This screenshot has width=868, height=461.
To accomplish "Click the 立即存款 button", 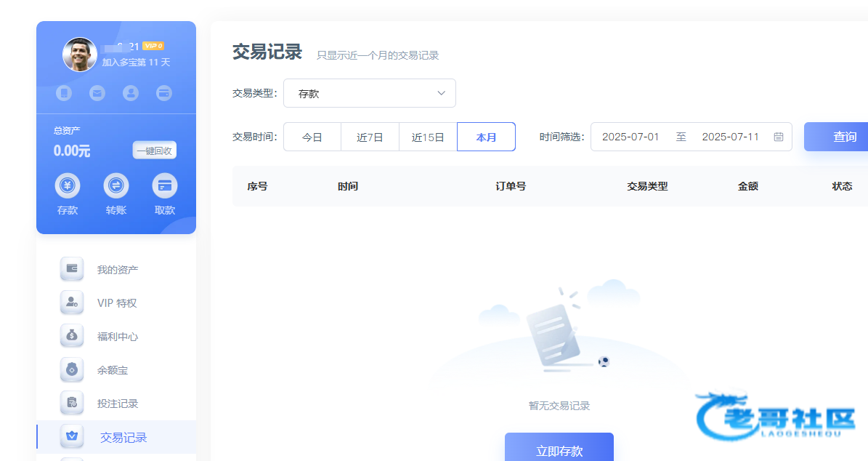I will (x=559, y=449).
